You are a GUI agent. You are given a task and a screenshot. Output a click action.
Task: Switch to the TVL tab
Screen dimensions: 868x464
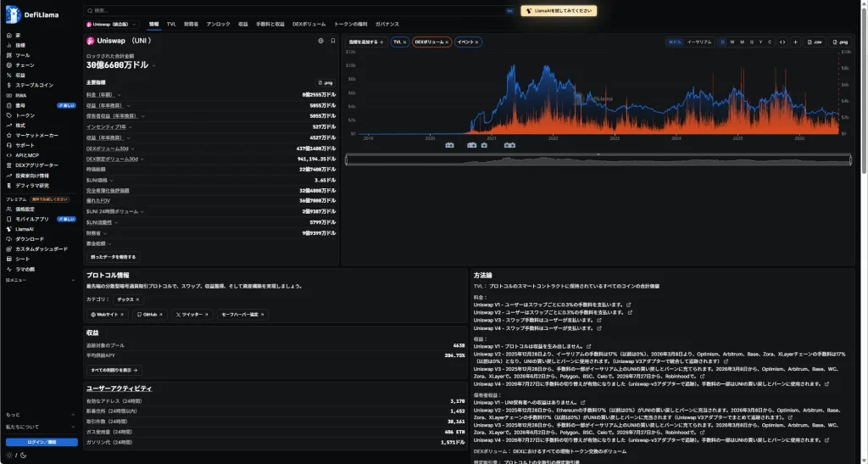[171, 25]
